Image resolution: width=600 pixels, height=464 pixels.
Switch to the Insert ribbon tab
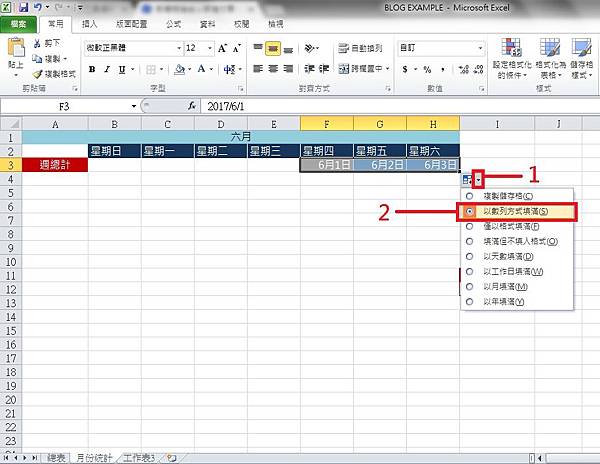point(90,24)
